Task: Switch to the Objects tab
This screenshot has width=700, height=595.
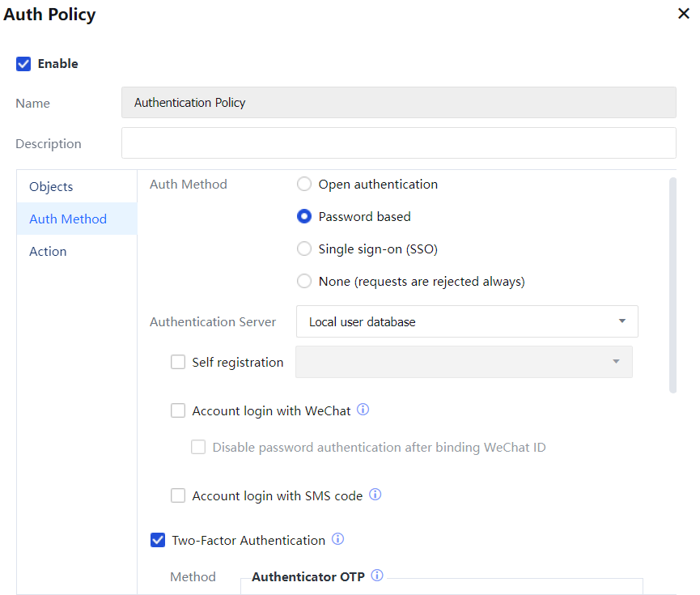Action: [x=51, y=187]
